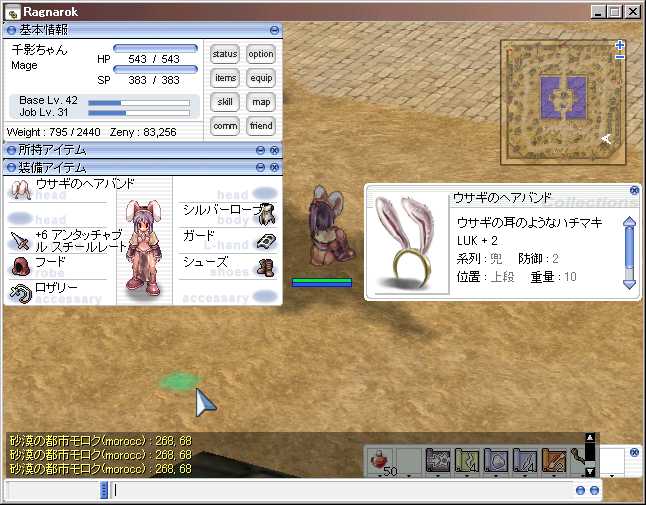Click the player character wearing bunny ears

pos(332,226)
